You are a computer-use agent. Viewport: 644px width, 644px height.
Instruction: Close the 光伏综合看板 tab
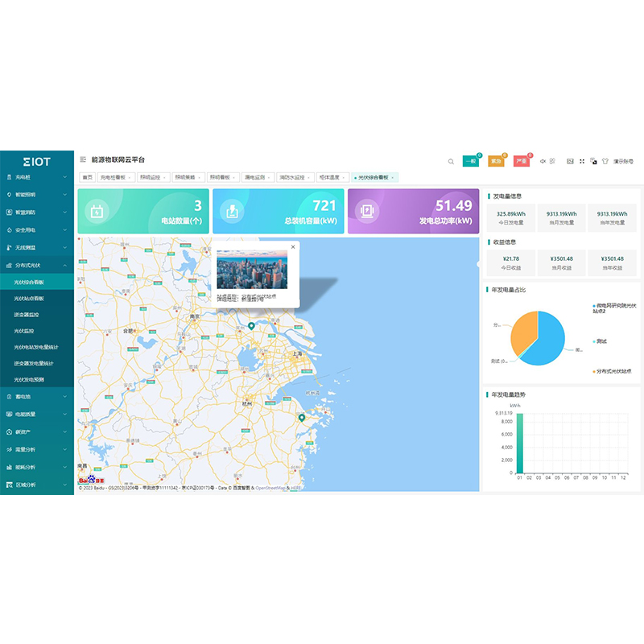393,177
